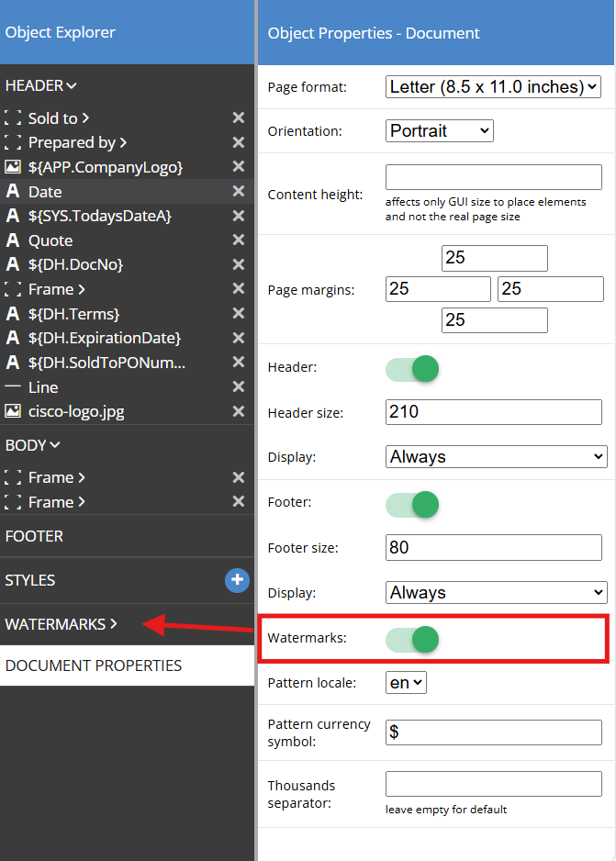Screen dimensions: 616x861
Task: Change the Orientation dropdown from Portrait
Action: (440, 131)
